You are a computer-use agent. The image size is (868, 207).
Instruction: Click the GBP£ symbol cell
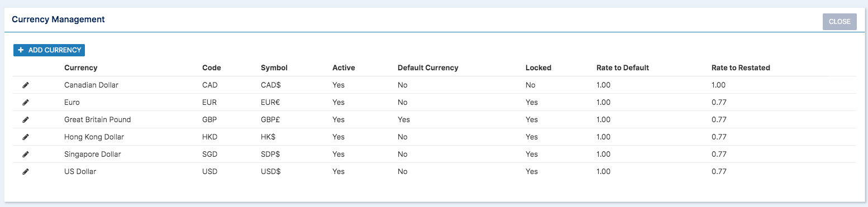coord(271,119)
